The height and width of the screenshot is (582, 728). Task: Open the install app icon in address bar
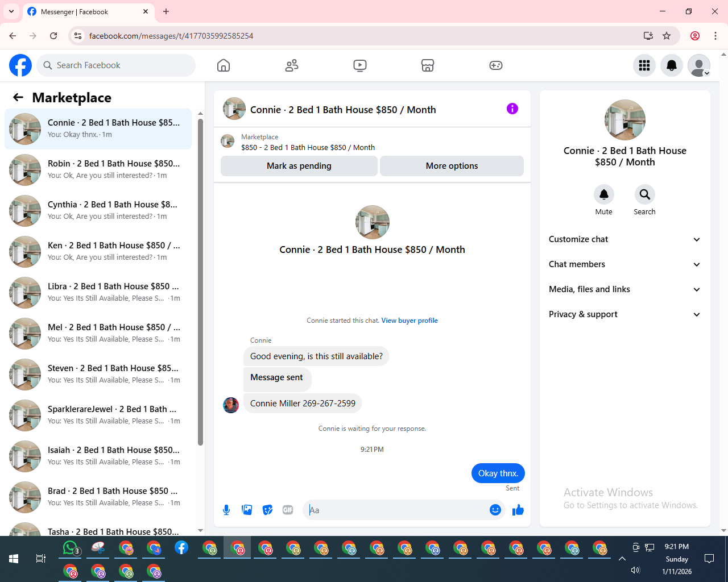(648, 36)
